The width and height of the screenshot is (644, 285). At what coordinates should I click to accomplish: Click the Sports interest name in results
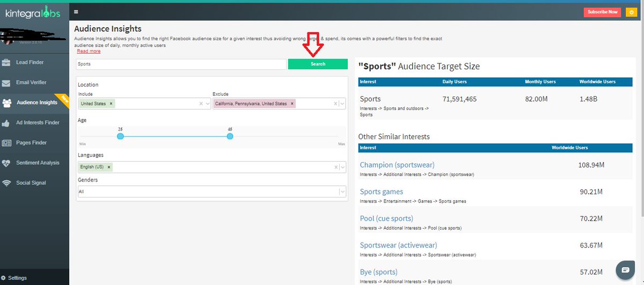pos(370,99)
